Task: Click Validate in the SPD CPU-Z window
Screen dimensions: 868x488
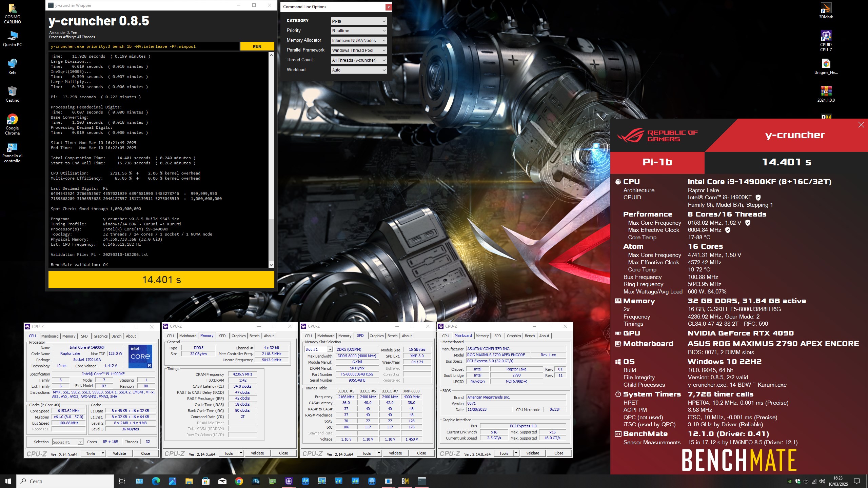Action: (395, 453)
